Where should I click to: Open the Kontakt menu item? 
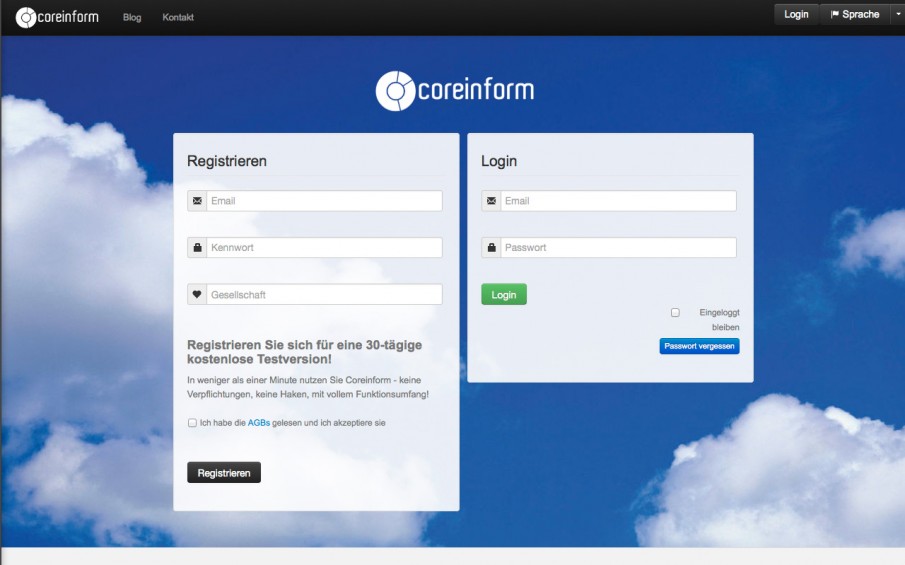178,17
